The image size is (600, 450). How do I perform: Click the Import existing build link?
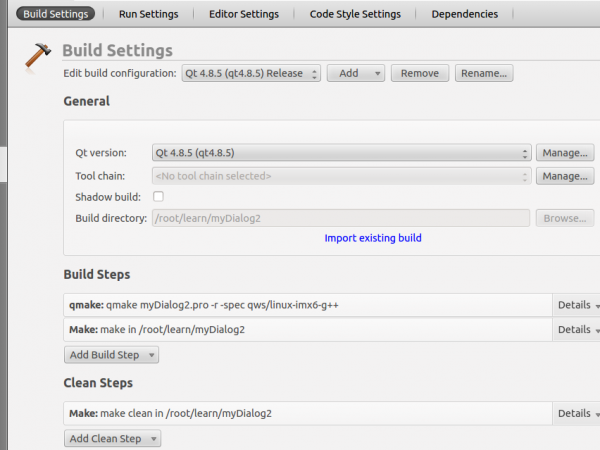(x=373, y=238)
